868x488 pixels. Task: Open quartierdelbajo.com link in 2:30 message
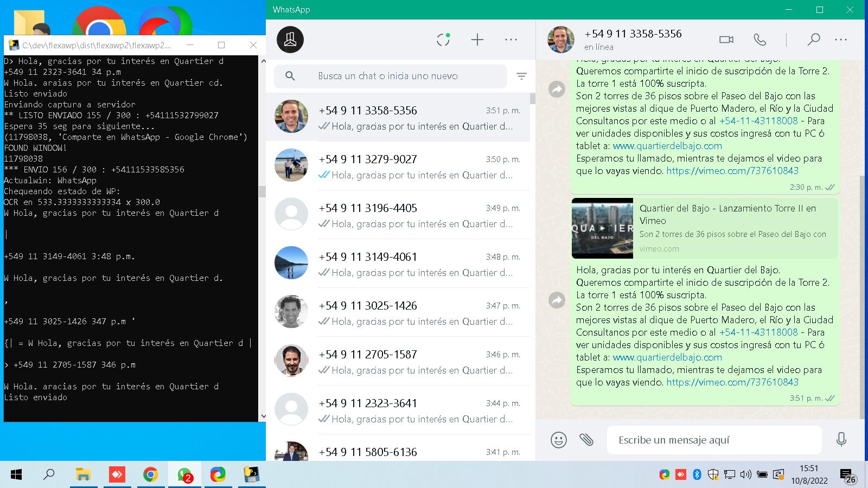[x=667, y=146]
